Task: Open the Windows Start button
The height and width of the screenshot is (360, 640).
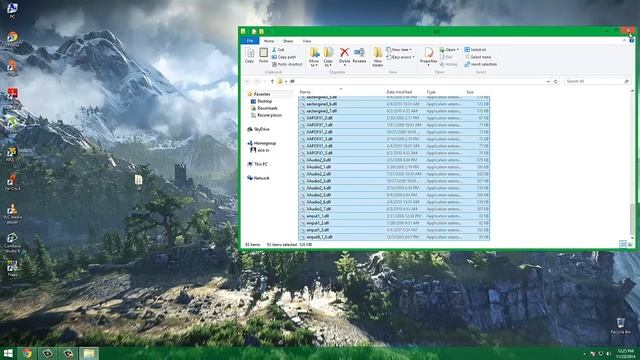Action: tap(8, 353)
